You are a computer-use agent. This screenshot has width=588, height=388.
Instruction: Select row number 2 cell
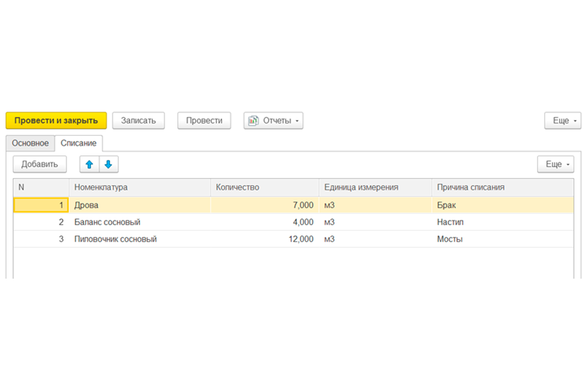point(41,222)
